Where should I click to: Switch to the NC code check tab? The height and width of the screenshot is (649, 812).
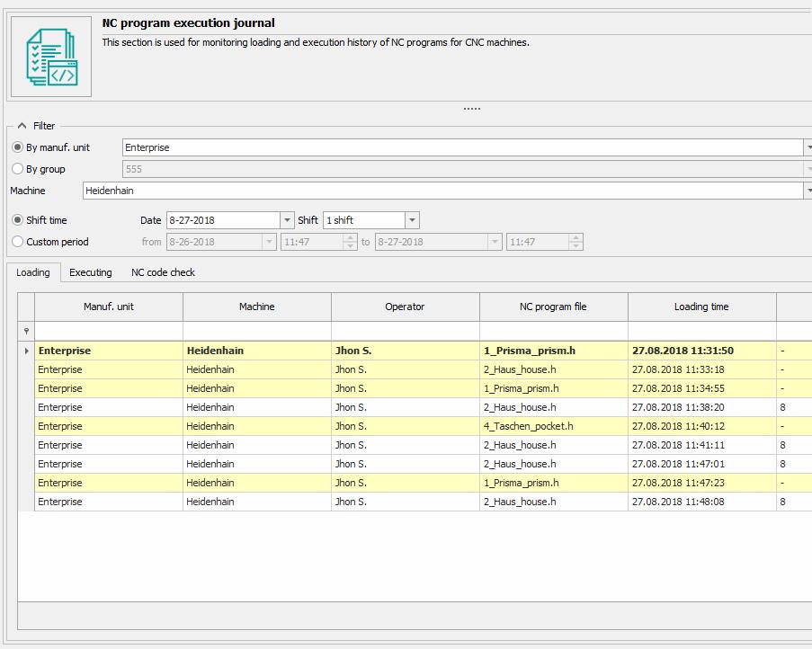pyautogui.click(x=163, y=272)
